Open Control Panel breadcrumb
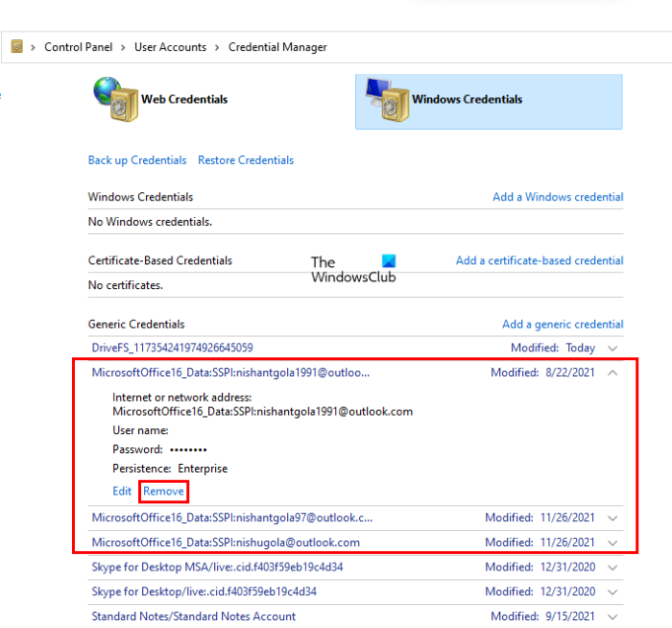 pyautogui.click(x=79, y=47)
